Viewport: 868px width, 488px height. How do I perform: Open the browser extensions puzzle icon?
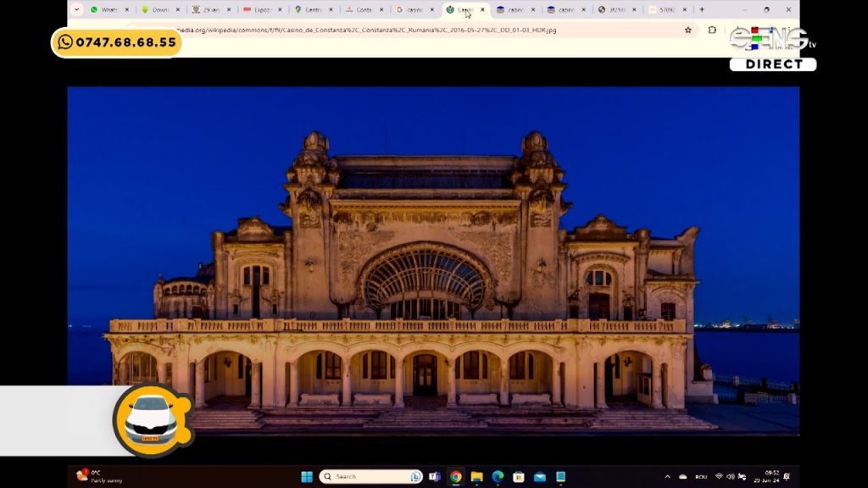pos(712,30)
